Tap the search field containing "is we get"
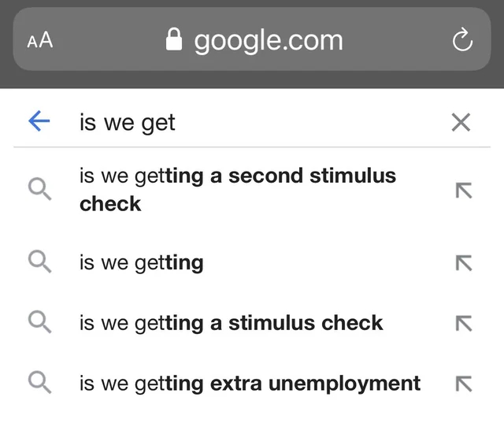The height and width of the screenshot is (423, 504). 236,122
